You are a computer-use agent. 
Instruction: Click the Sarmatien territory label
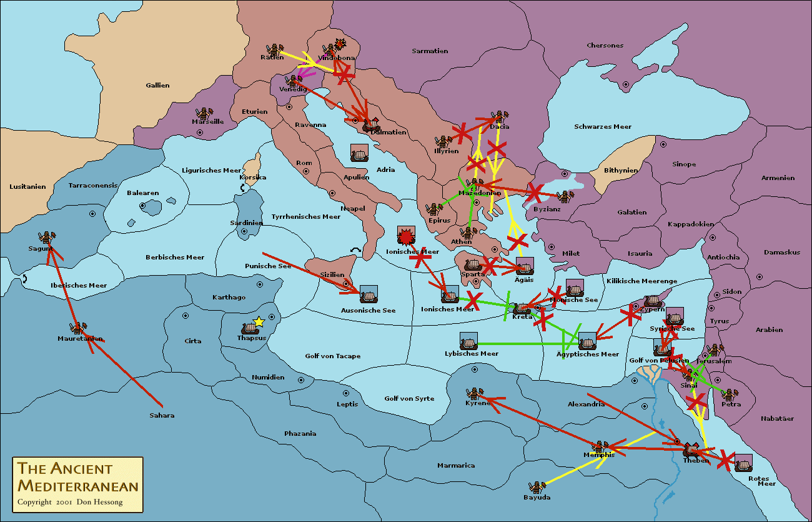(430, 51)
